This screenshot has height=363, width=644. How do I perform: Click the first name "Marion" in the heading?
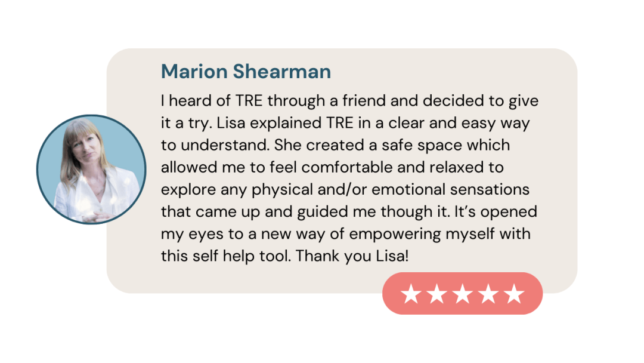click(194, 72)
